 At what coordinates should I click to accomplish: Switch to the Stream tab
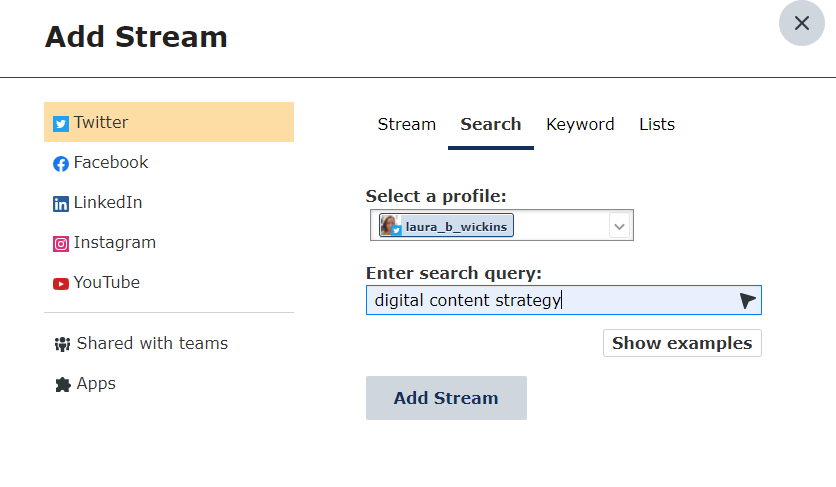pos(407,124)
